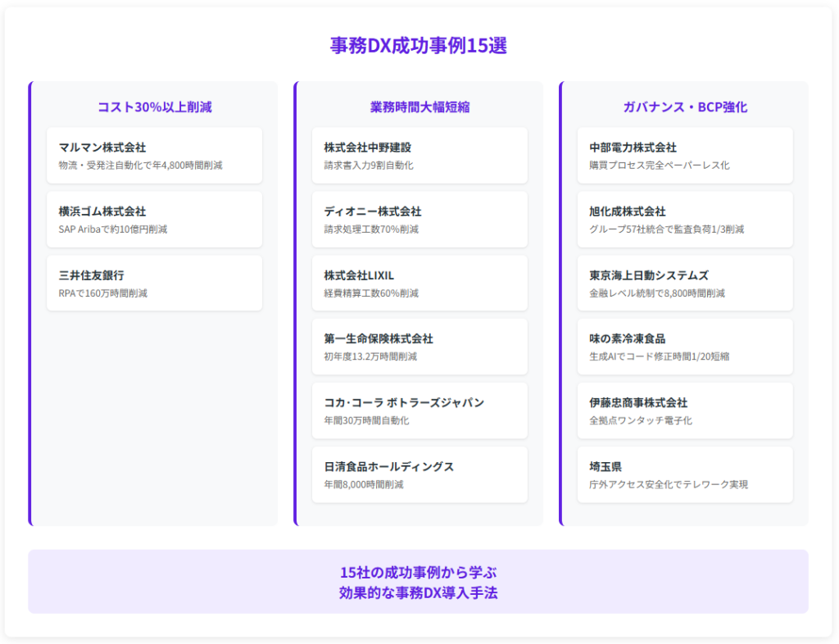The image size is (839, 644).
Task: Click the コスト30%以上削減 column heading
Action: pos(154,107)
